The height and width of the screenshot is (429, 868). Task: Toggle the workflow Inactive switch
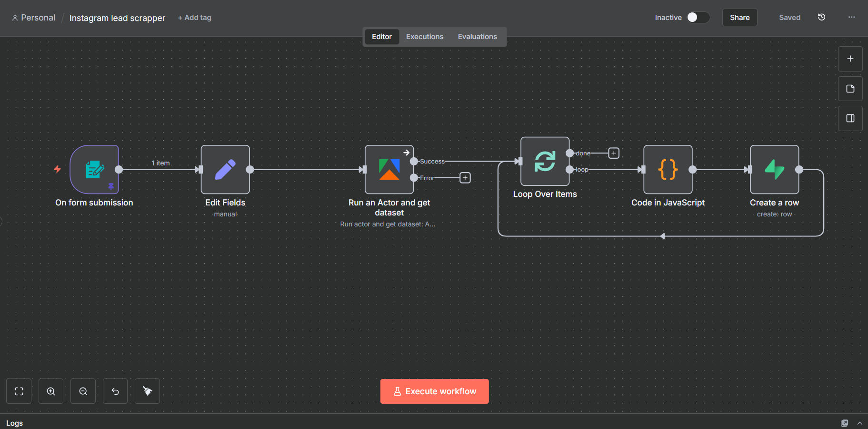[698, 17]
